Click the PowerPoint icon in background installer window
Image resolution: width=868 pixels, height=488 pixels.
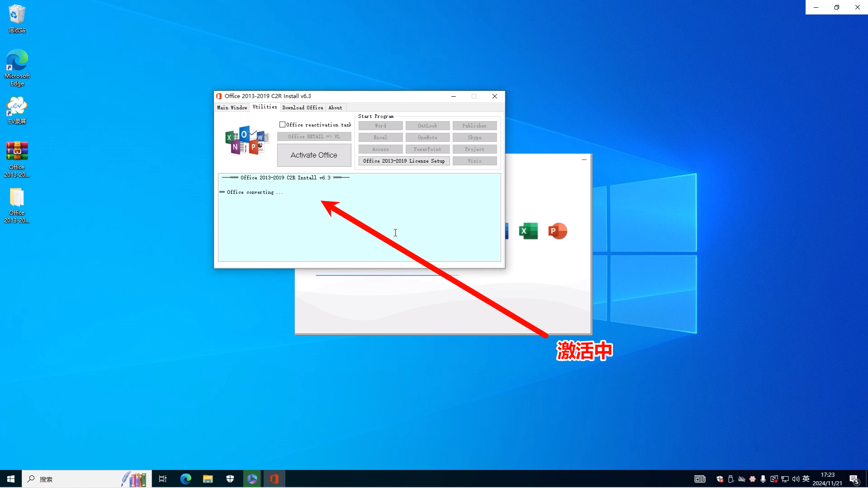click(x=557, y=231)
